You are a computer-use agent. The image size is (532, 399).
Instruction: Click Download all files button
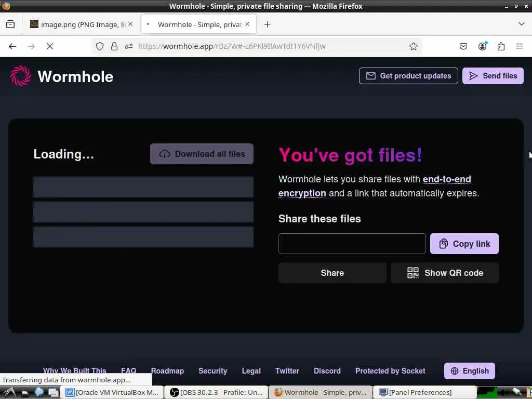202,154
